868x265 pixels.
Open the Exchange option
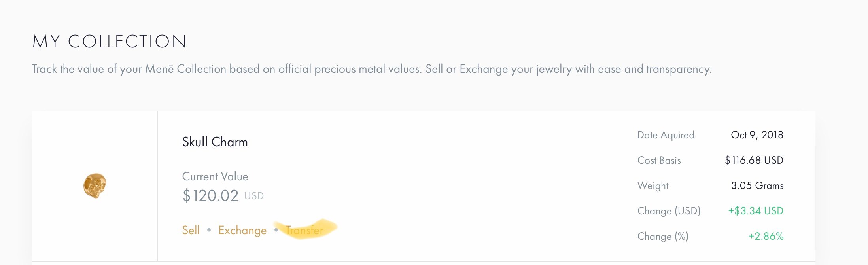point(242,230)
